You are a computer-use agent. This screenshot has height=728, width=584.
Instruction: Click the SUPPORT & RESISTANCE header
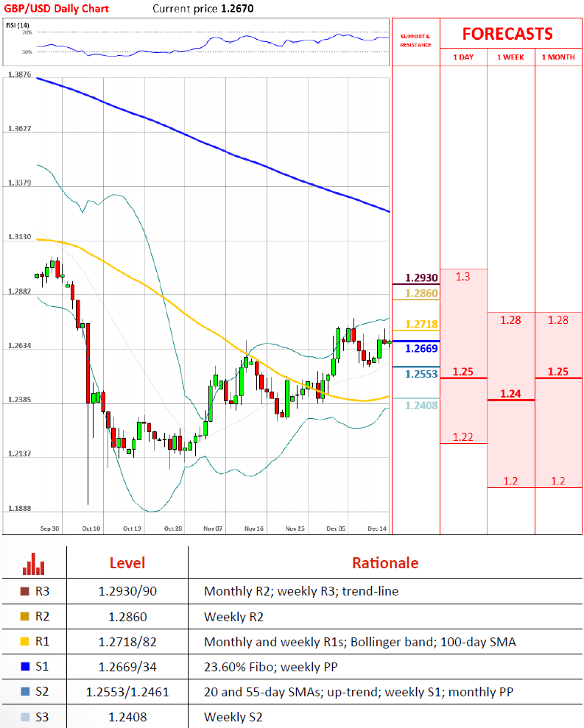(x=415, y=40)
